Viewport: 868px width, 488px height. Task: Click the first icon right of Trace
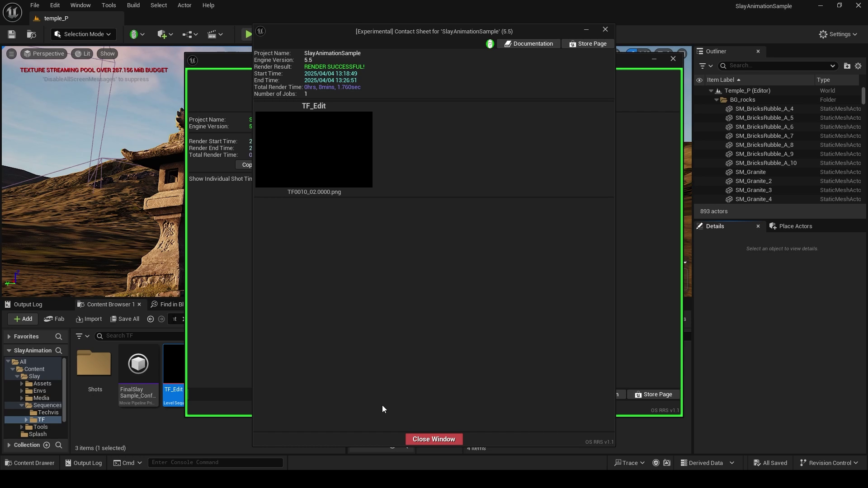point(656,463)
